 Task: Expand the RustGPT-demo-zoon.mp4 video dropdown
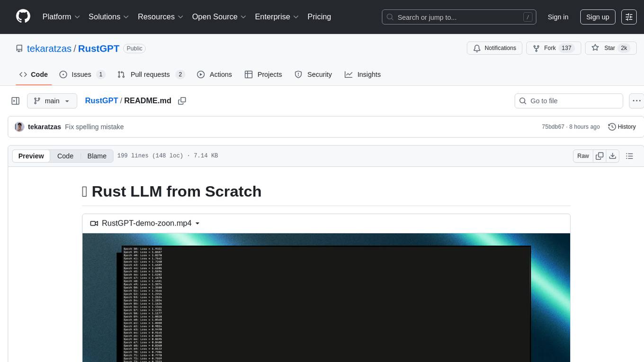pos(145,223)
